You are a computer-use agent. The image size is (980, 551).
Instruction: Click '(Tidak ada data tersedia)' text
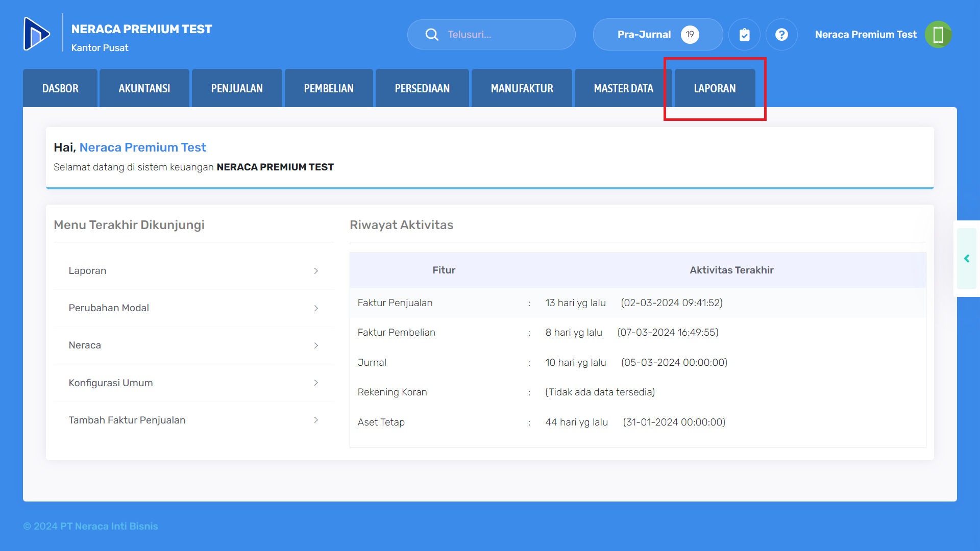coord(600,392)
